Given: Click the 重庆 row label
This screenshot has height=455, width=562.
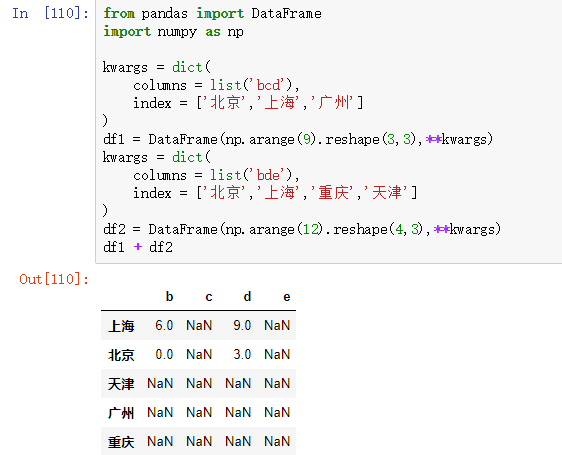Looking at the screenshot, I should coord(121,442).
